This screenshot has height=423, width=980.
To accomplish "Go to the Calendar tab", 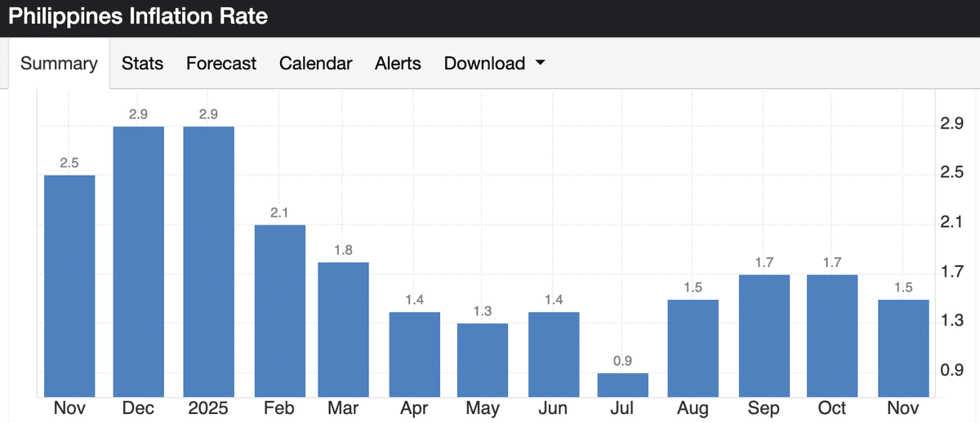I will pyautogui.click(x=315, y=64).
